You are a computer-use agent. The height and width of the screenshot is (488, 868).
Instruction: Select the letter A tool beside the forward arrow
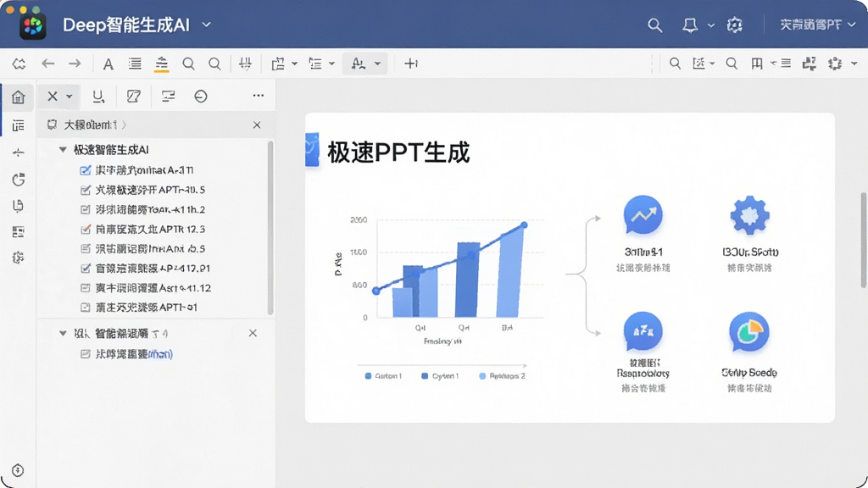click(108, 64)
